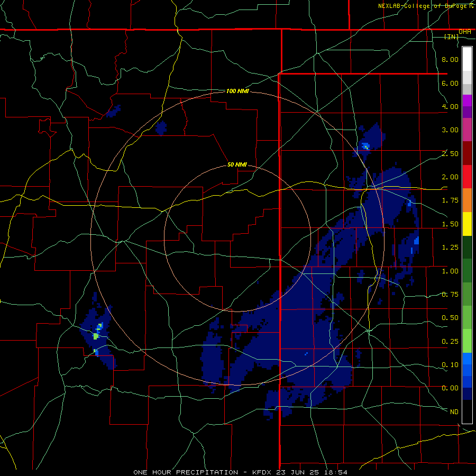This screenshot has height=476, width=476.
Task: Click the 0.50 legend value
Action: pos(450,318)
